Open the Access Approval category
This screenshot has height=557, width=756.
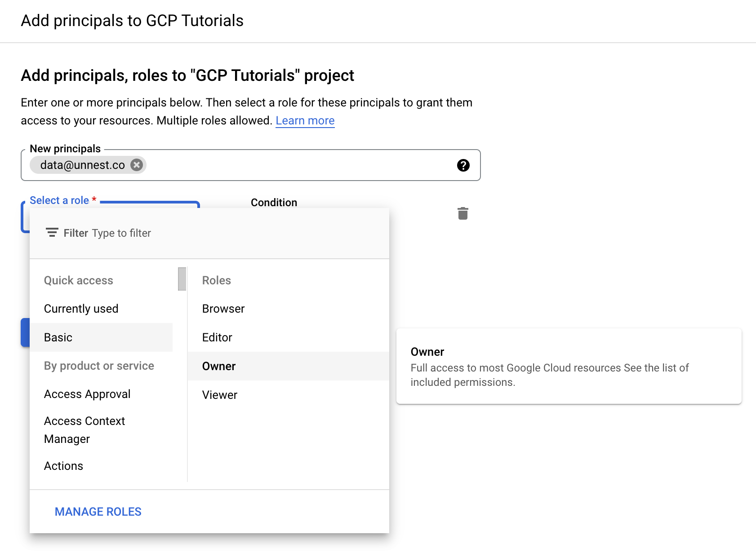point(101,394)
